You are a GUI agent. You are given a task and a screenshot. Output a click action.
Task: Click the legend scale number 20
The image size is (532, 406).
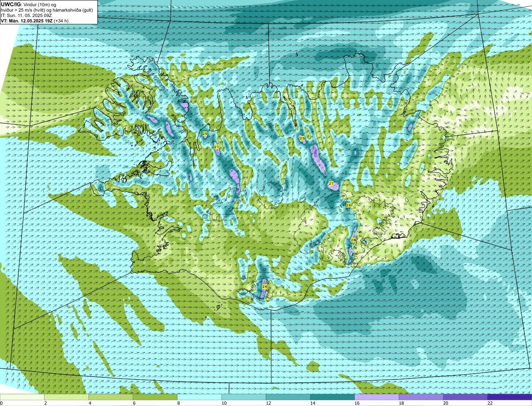[x=446, y=403]
